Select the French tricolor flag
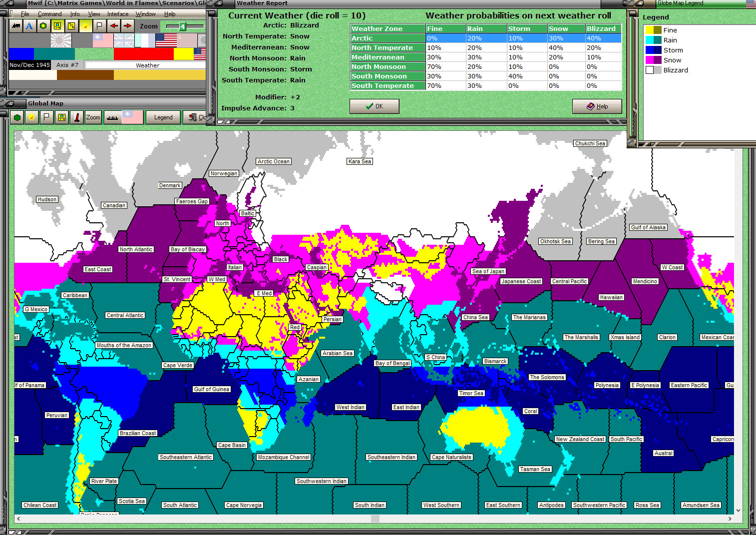756x535 pixels. pyautogui.click(x=145, y=40)
